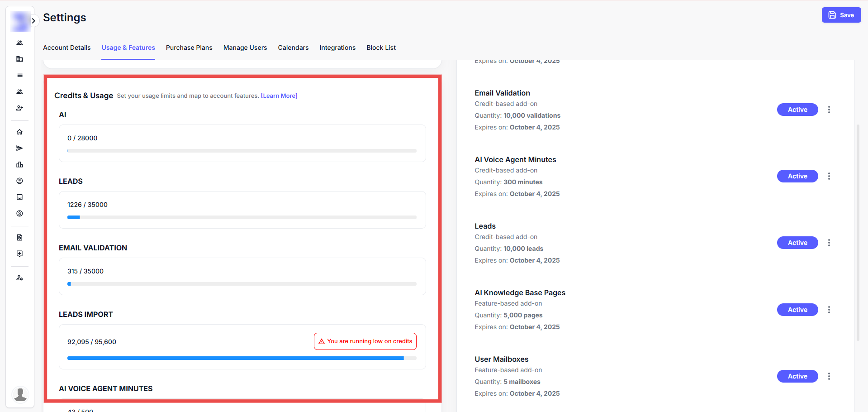Click the Leads Import usage progress bar
The image size is (868, 412).
(242, 358)
